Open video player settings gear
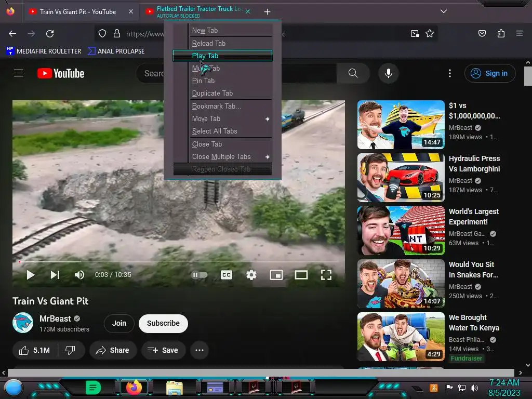Viewport: 532px width, 399px height. point(251,275)
